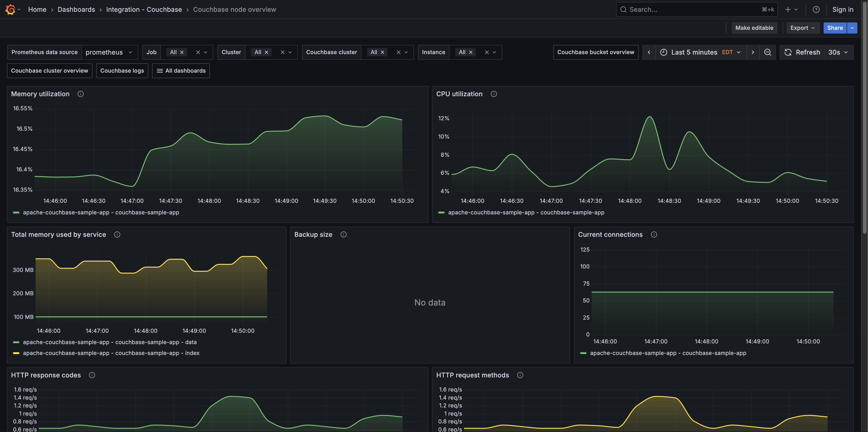This screenshot has height=432, width=868.
Task: Click the Make editable button
Action: pos(754,28)
